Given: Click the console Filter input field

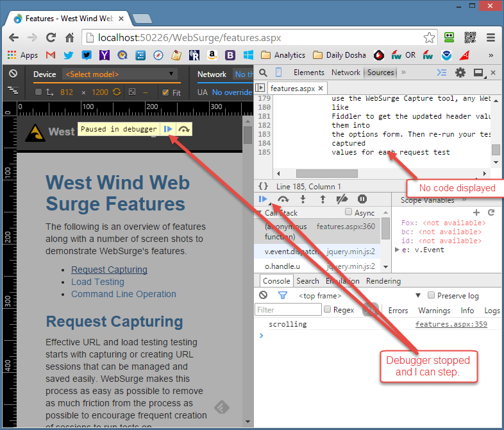Looking at the screenshot, I should [x=288, y=310].
